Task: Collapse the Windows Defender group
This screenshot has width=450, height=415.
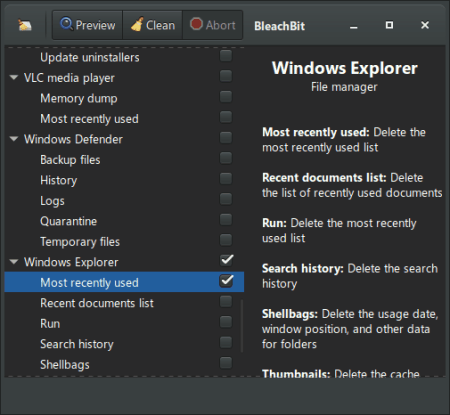Action: 14,139
